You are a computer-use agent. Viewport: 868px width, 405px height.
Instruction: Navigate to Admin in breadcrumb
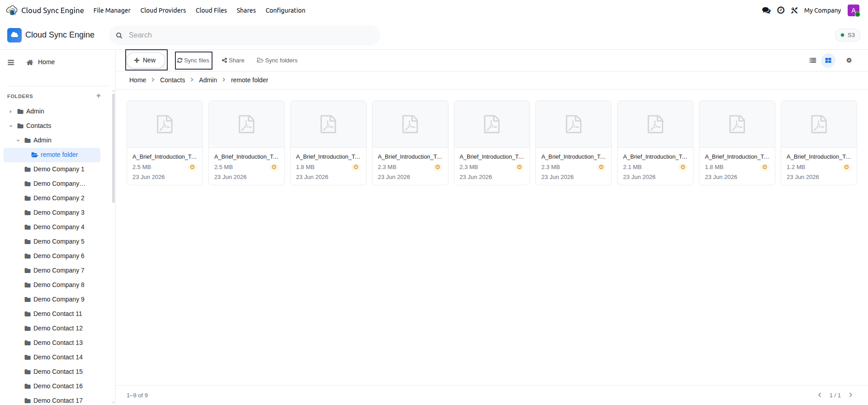[x=208, y=80]
